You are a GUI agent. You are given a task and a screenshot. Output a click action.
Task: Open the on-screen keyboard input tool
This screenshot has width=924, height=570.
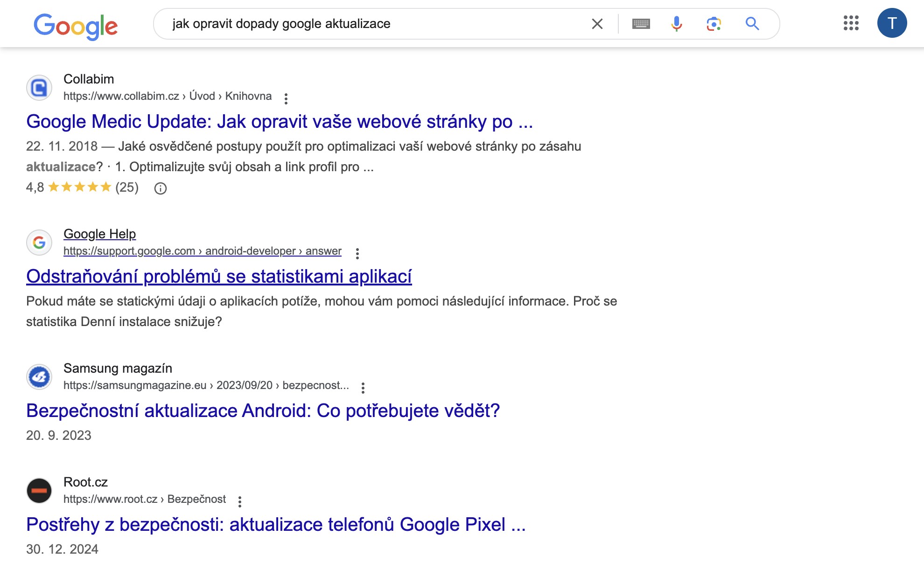tap(641, 24)
